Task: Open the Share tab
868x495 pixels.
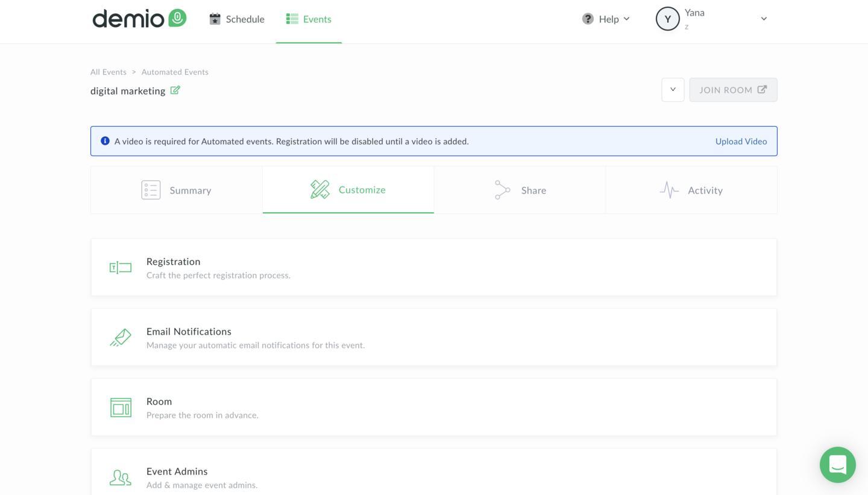Action: (520, 191)
